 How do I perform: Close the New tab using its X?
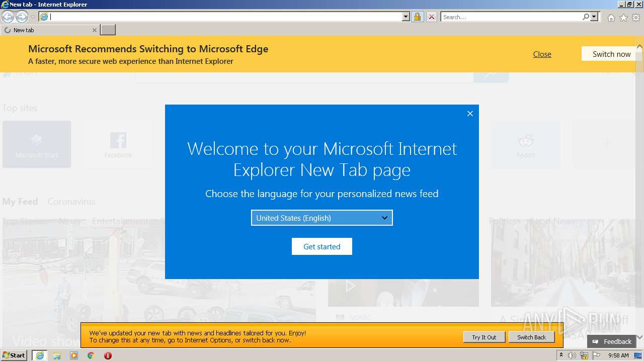94,30
